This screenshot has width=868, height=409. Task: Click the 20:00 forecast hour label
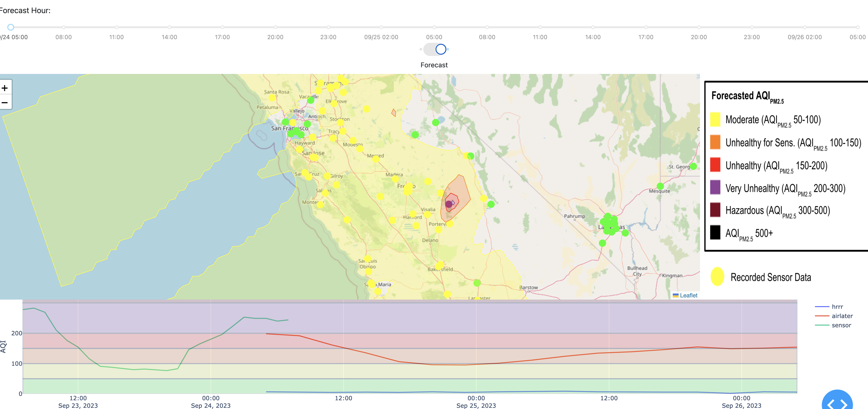275,37
